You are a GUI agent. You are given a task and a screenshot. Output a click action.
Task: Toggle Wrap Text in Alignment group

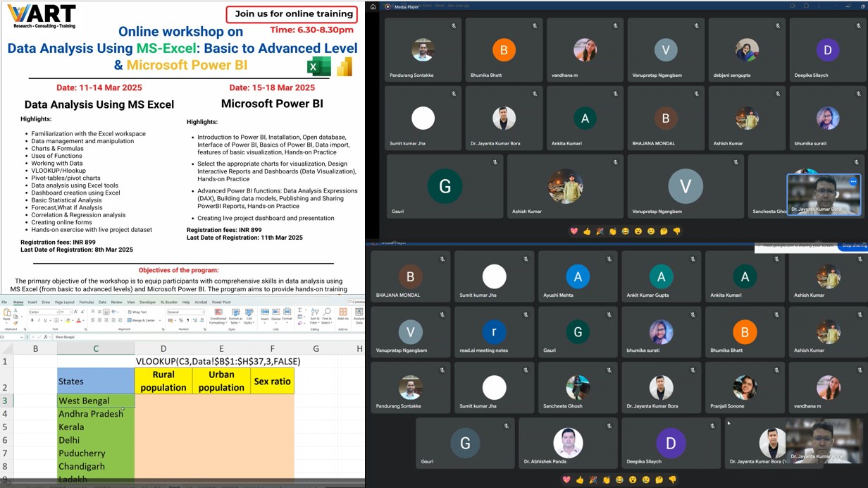tap(137, 312)
